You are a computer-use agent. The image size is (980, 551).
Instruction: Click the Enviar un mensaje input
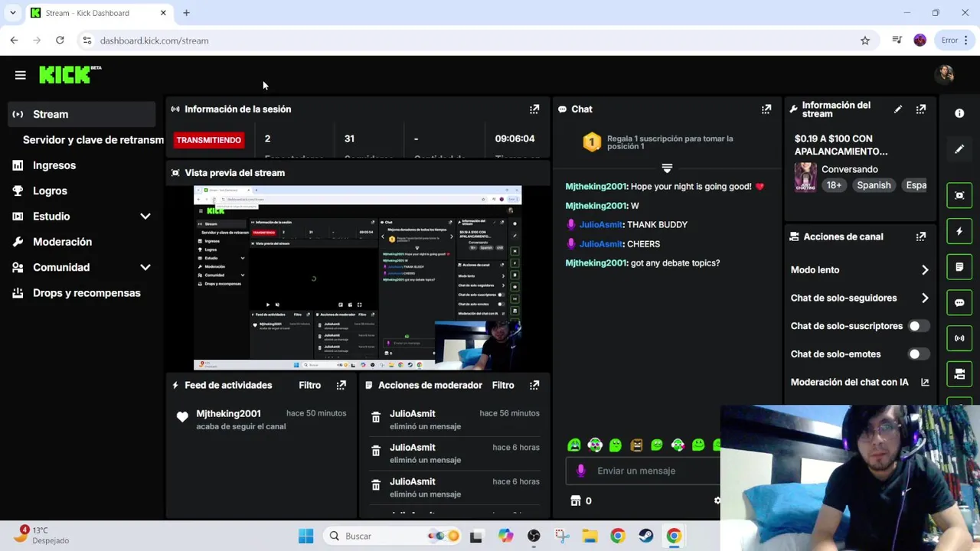[x=643, y=471]
